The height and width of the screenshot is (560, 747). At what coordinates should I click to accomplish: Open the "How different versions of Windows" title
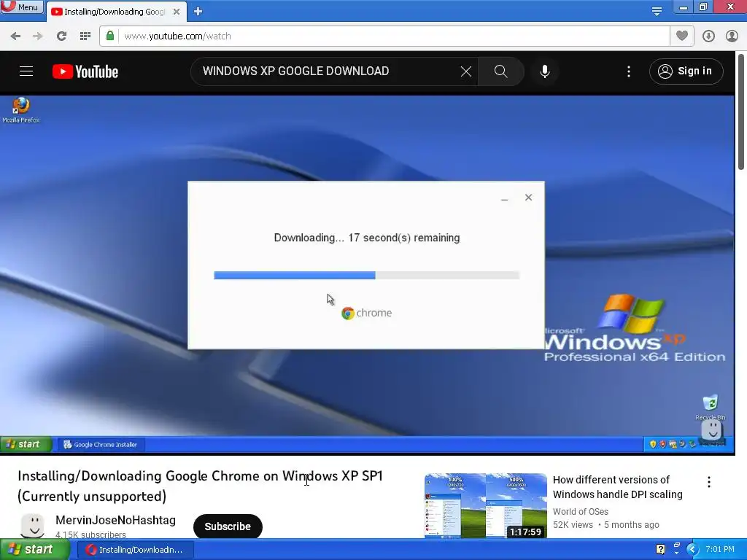pyautogui.click(x=617, y=486)
